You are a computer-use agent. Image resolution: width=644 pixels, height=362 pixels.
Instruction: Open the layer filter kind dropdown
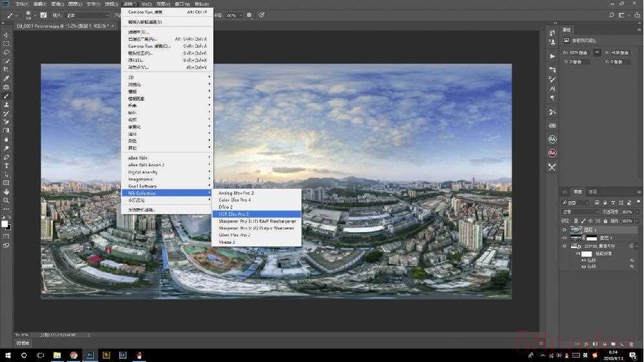click(575, 203)
